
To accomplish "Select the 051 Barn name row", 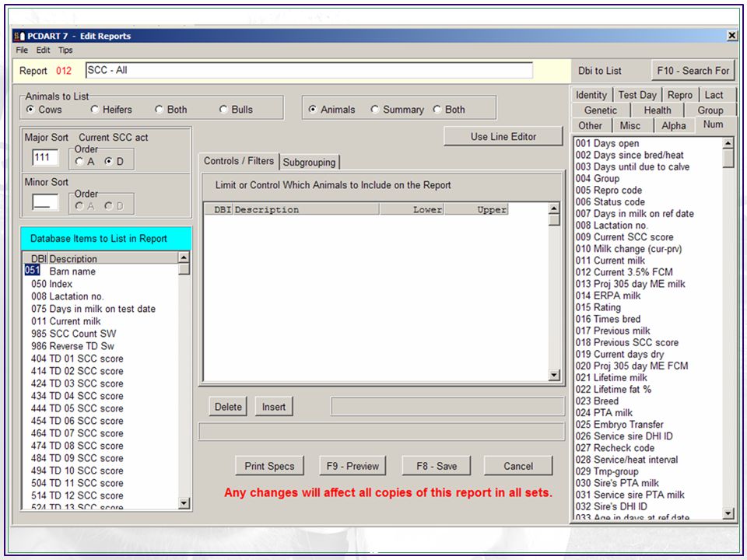I will tap(100, 271).
